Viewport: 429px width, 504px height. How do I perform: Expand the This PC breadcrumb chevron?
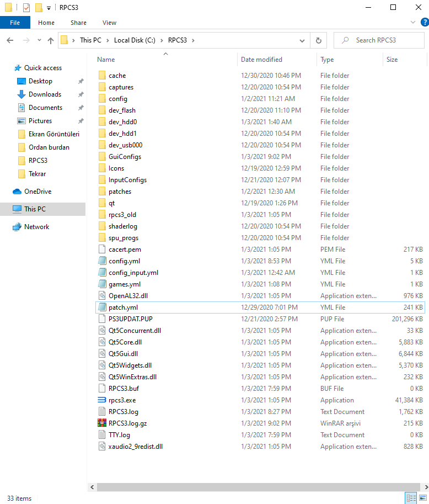tap(108, 40)
